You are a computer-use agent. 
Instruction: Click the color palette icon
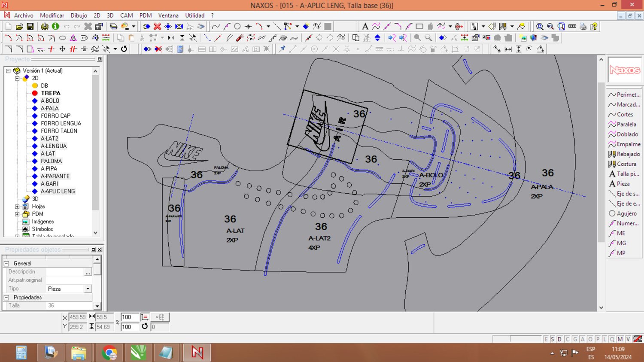tap(125, 27)
